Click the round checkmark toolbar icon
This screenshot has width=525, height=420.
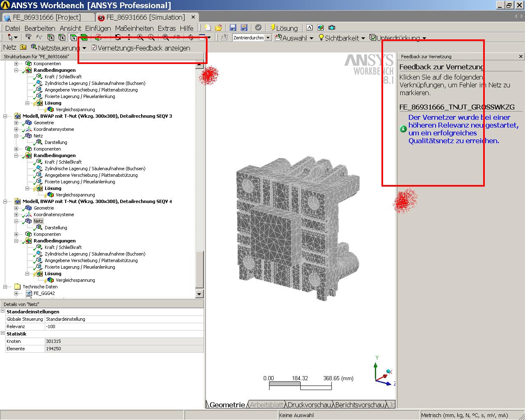258,27
